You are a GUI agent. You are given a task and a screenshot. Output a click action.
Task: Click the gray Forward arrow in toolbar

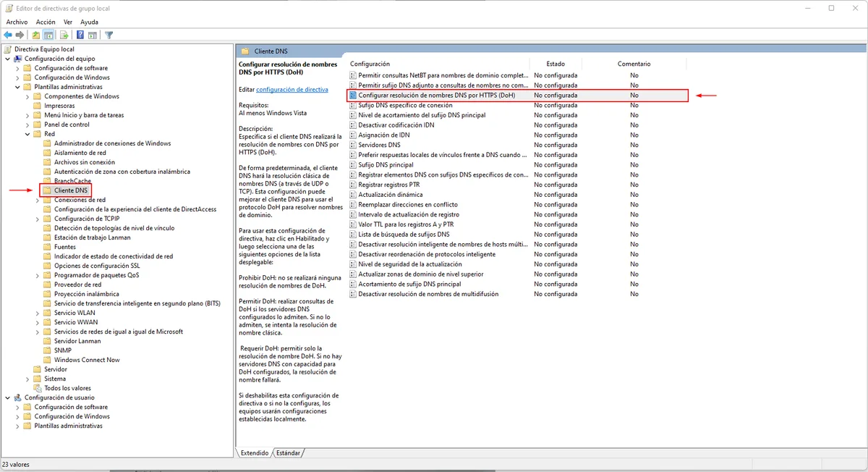point(20,35)
